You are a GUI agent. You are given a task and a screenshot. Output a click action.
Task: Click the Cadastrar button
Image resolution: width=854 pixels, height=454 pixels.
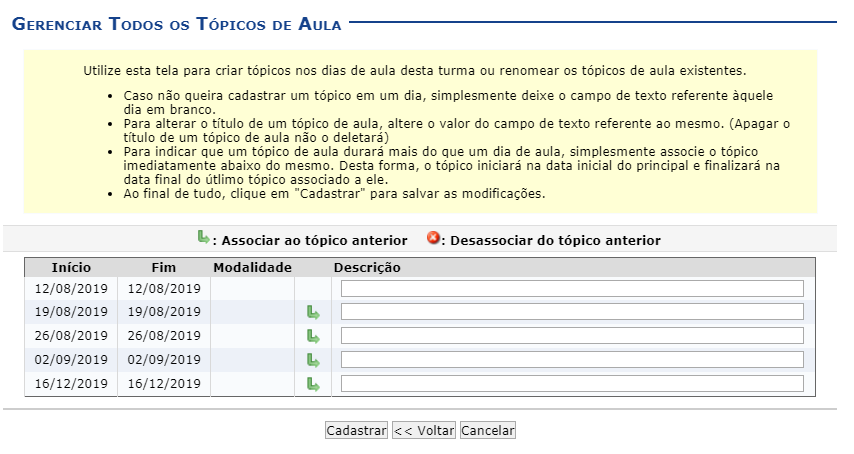tap(356, 431)
